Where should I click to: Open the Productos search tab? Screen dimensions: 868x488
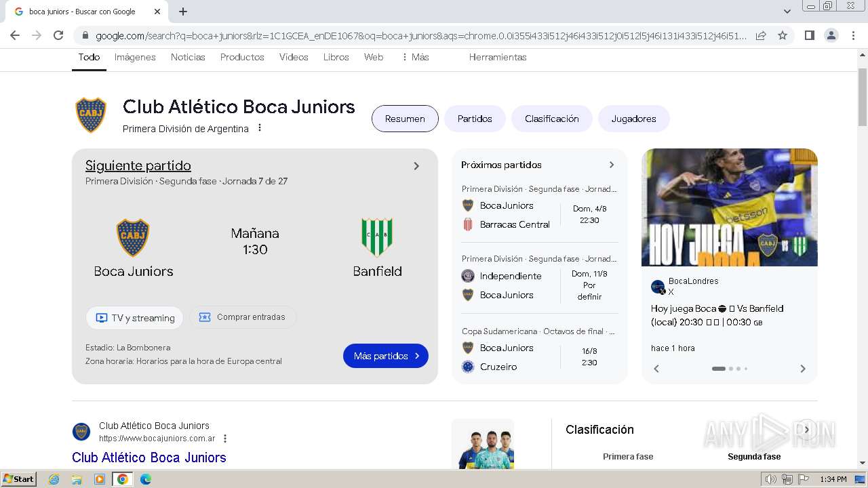242,57
